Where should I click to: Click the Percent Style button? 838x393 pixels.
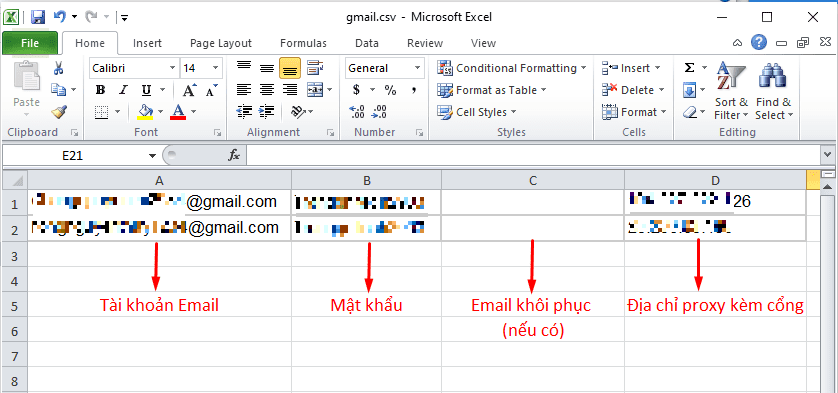pos(390,90)
